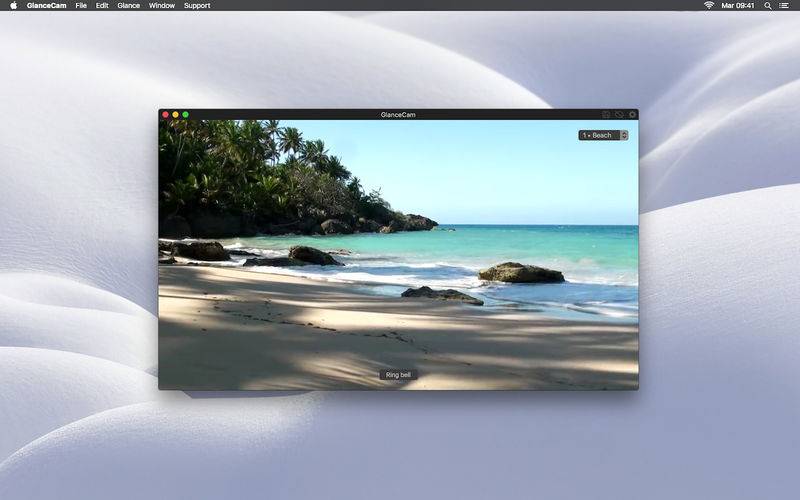
Task: Open the Notification Center list icon
Action: (x=784, y=6)
